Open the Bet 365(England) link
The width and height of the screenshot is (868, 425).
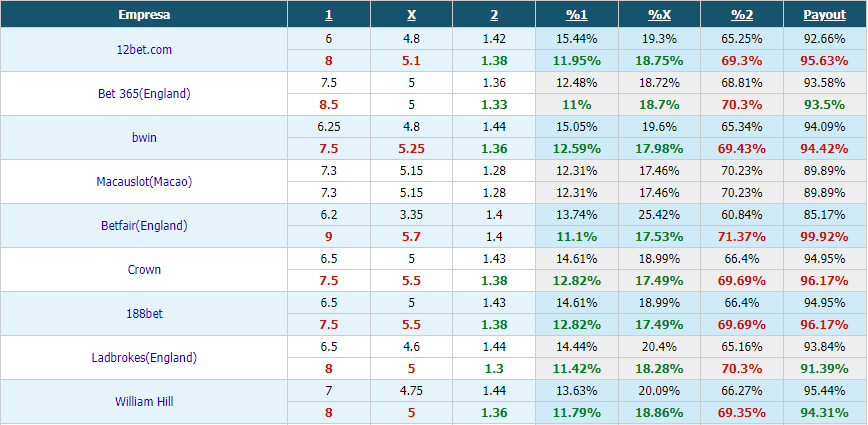coord(144,94)
